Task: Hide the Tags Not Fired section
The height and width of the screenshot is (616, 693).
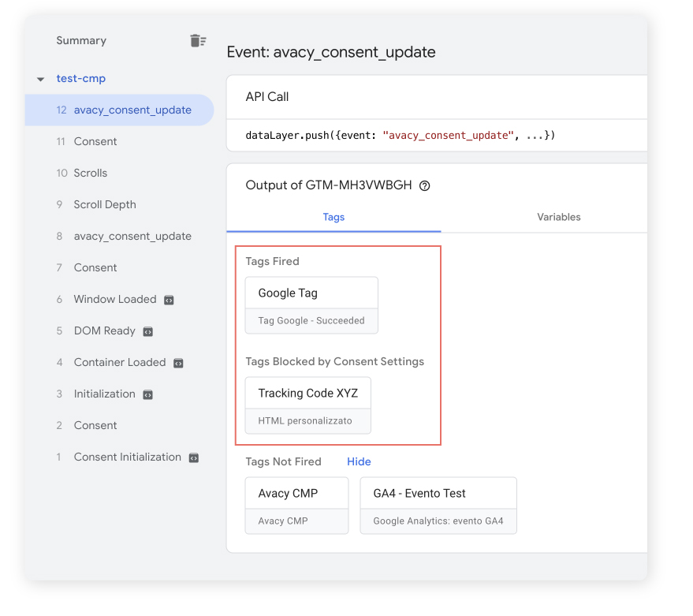Action: (x=359, y=461)
